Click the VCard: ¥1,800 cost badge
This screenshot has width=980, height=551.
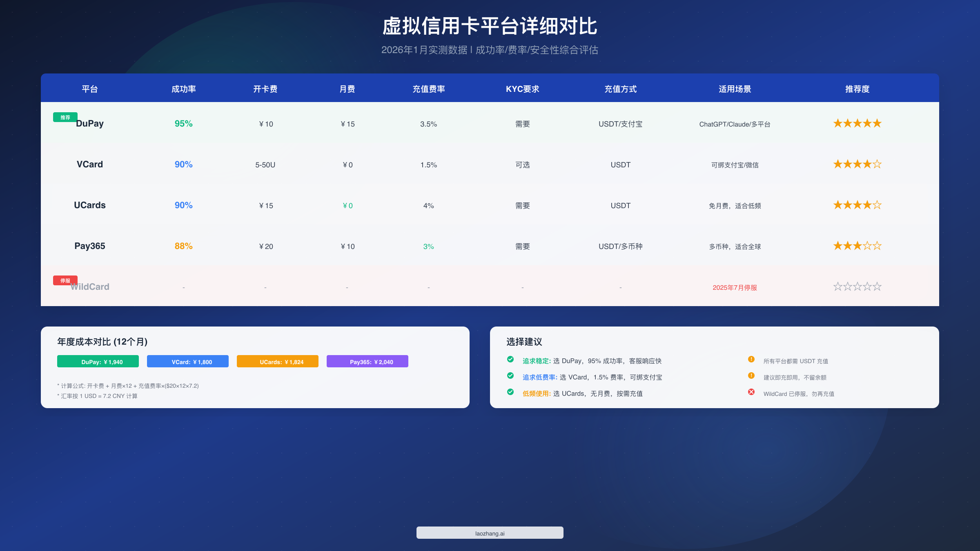coord(187,361)
